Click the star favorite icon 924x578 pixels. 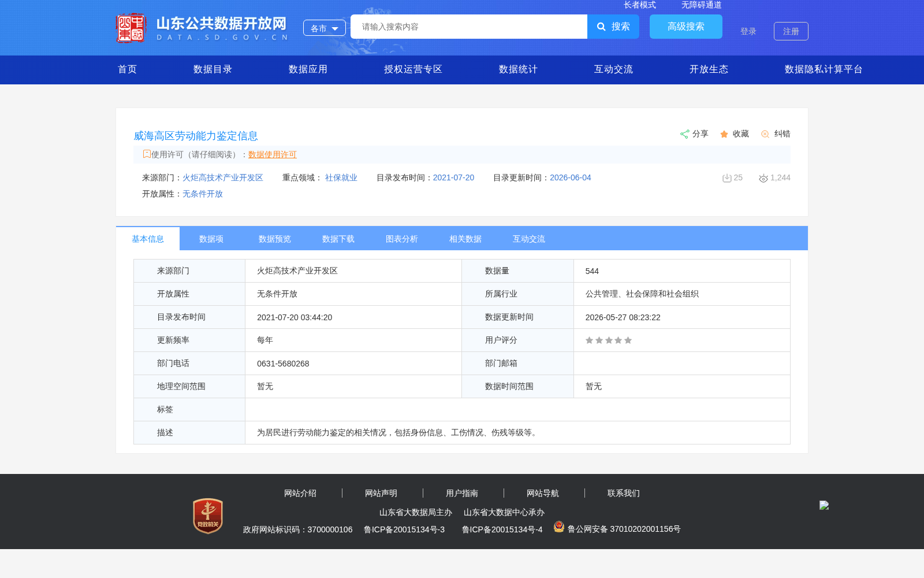coord(724,134)
